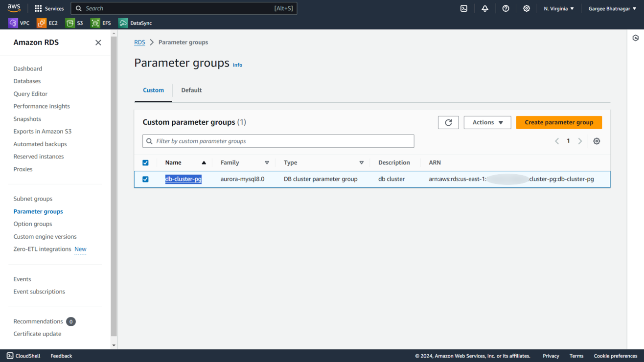Sort by the Family column arrow
644x362 pixels.
click(267, 163)
